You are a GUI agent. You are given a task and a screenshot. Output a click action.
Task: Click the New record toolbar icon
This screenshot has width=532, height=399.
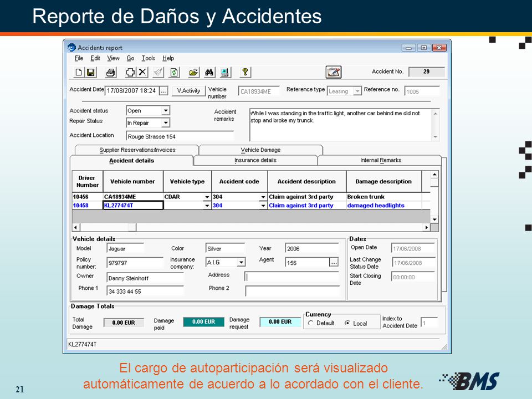(x=78, y=72)
